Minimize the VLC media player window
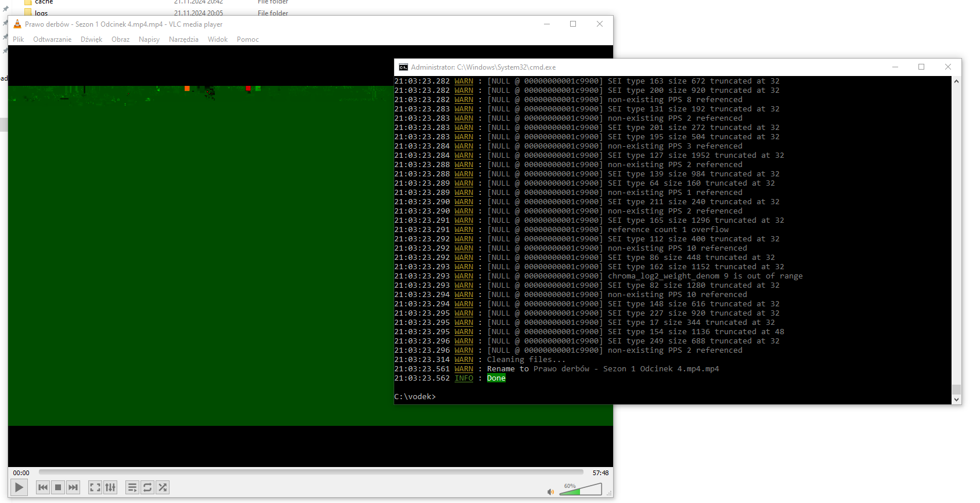This screenshot has width=980, height=503. 546,24
